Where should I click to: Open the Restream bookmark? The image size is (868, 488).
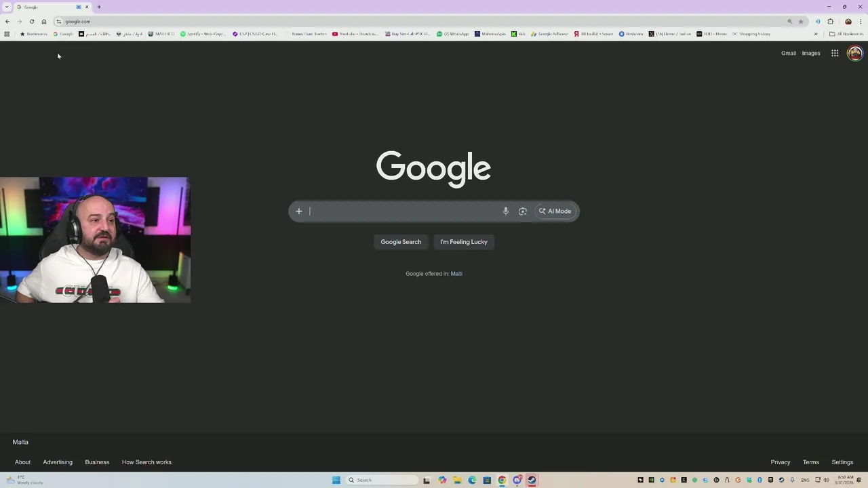point(631,34)
